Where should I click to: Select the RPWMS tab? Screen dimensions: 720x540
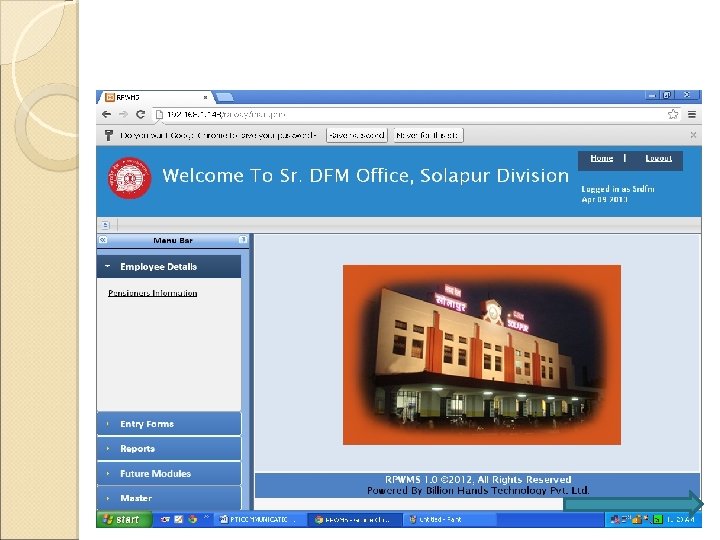[154, 97]
